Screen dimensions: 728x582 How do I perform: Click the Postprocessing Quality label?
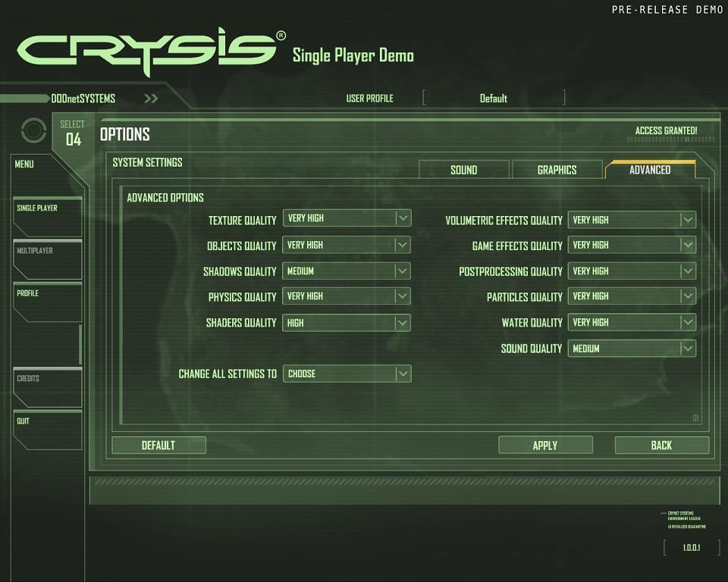pos(510,271)
